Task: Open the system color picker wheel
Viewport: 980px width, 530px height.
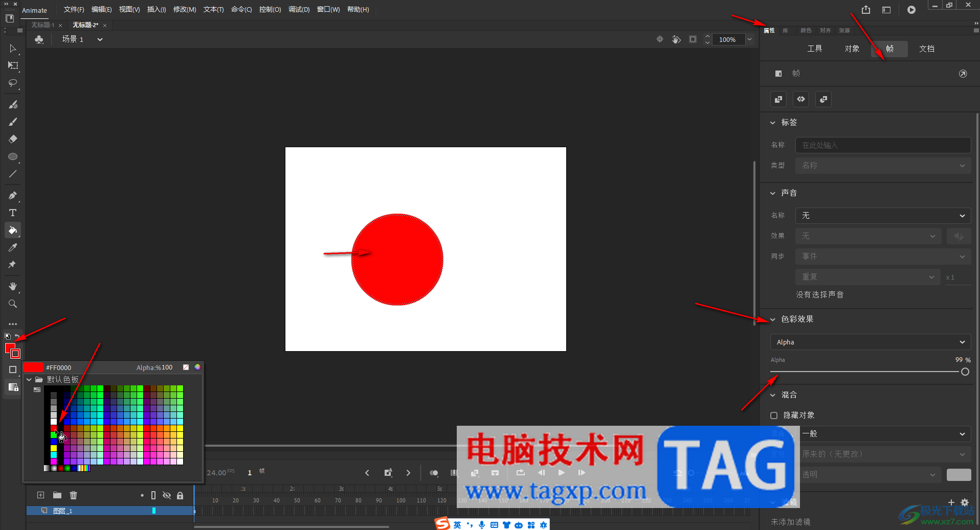Action: pos(197,367)
